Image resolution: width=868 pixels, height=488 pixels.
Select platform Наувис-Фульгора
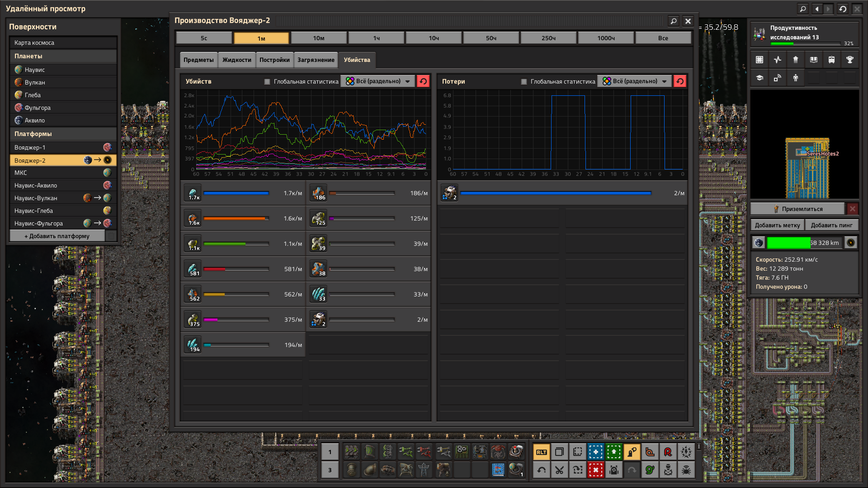63,223
